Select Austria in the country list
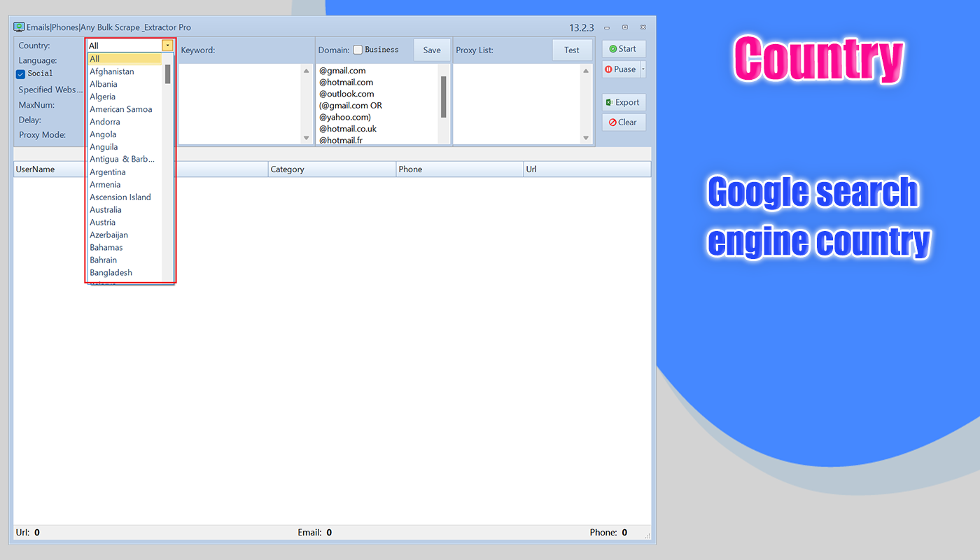Image resolution: width=980 pixels, height=560 pixels. tap(125, 223)
